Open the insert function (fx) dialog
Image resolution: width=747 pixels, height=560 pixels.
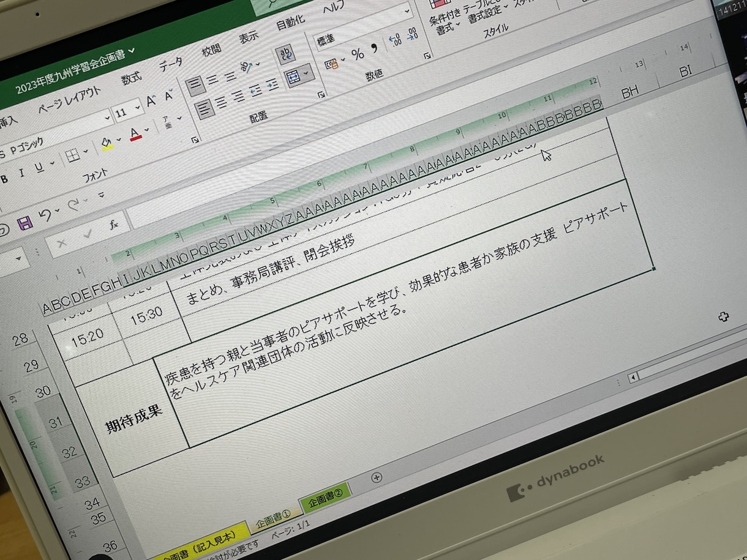pos(113,225)
